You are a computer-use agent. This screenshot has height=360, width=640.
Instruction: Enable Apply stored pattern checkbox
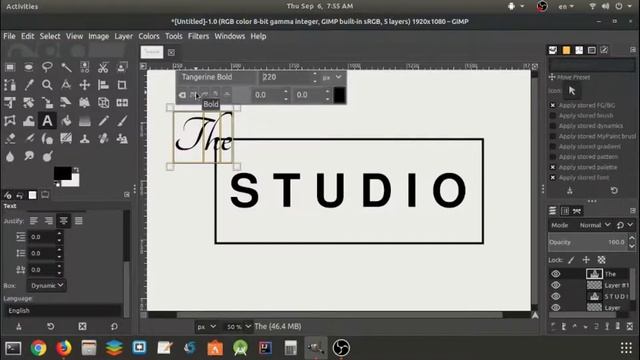pos(553,157)
